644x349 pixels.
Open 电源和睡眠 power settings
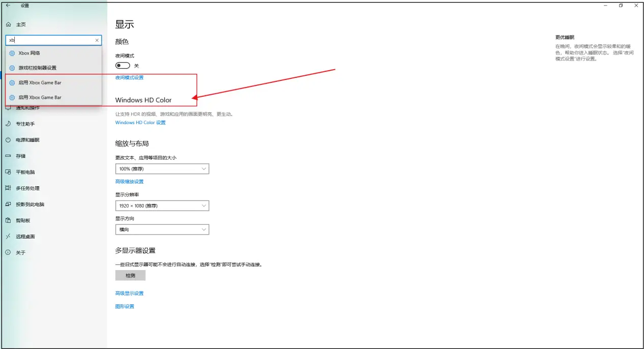click(23, 140)
